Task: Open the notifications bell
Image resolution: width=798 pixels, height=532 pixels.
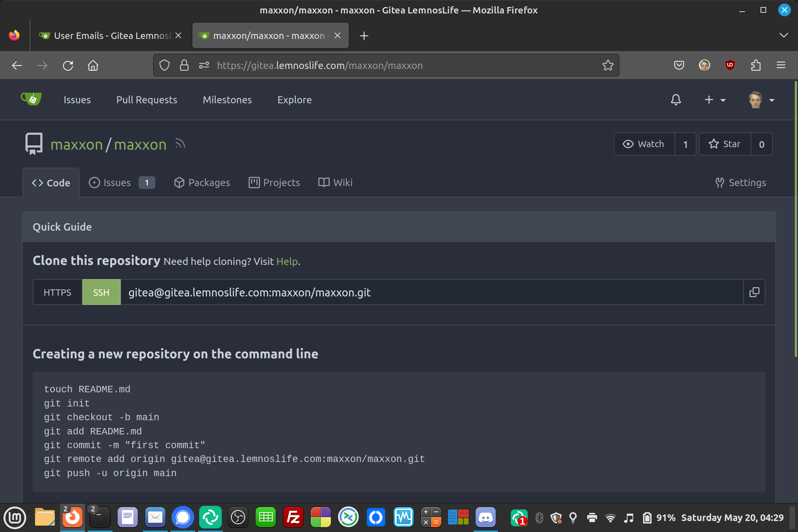Action: coord(676,100)
